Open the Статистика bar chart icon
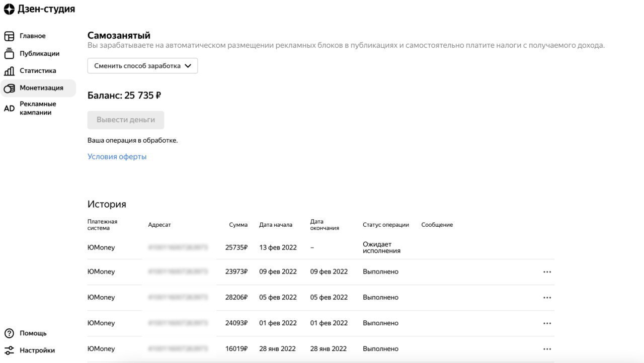Screen dimensions: 644x363 click(9, 71)
